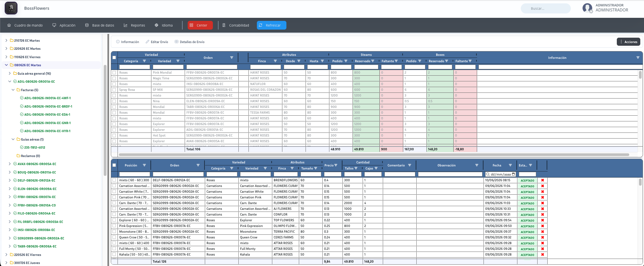
Task: Collapse the Facturas (5) folder
Action: [13, 90]
